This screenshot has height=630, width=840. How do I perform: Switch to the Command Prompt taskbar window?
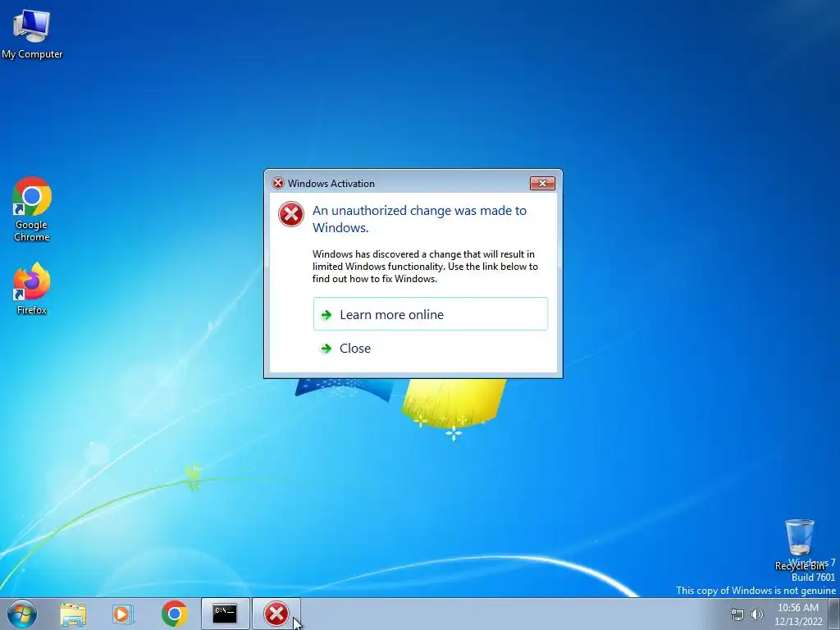click(x=225, y=614)
